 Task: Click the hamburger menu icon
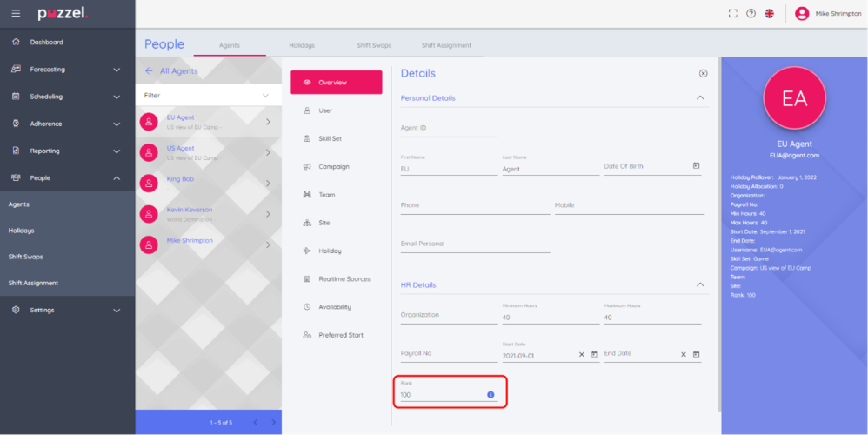coord(16,14)
